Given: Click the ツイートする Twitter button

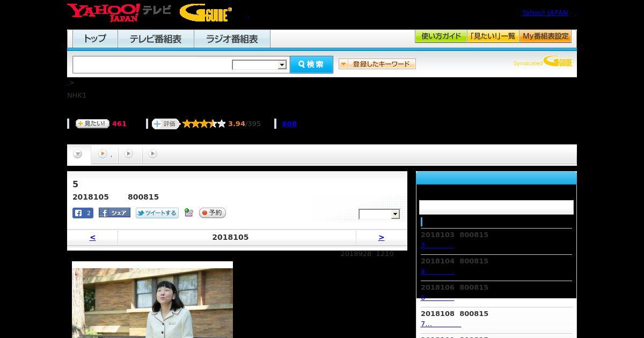Looking at the screenshot, I should coord(157,213).
